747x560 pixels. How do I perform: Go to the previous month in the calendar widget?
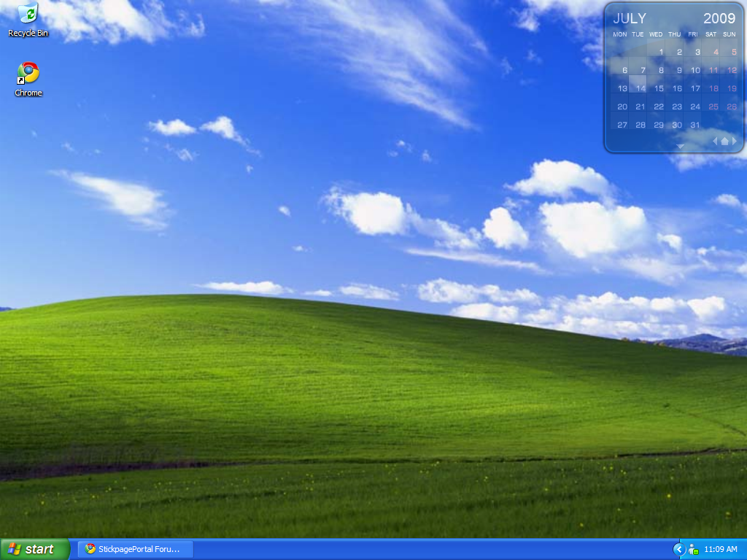pyautogui.click(x=715, y=141)
